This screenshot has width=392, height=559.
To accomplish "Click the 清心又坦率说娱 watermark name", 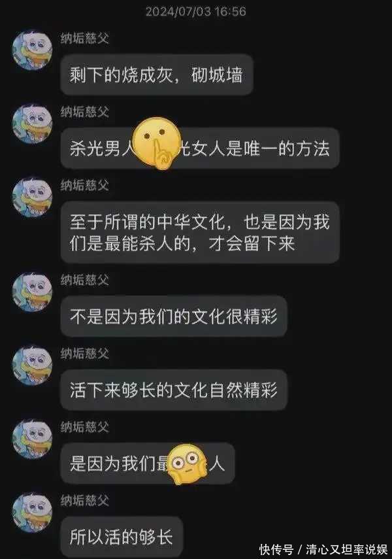I will [346, 549].
